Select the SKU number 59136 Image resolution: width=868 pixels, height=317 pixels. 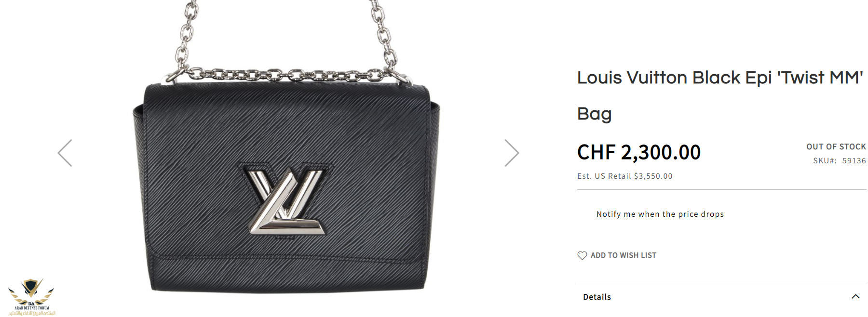[x=854, y=160]
